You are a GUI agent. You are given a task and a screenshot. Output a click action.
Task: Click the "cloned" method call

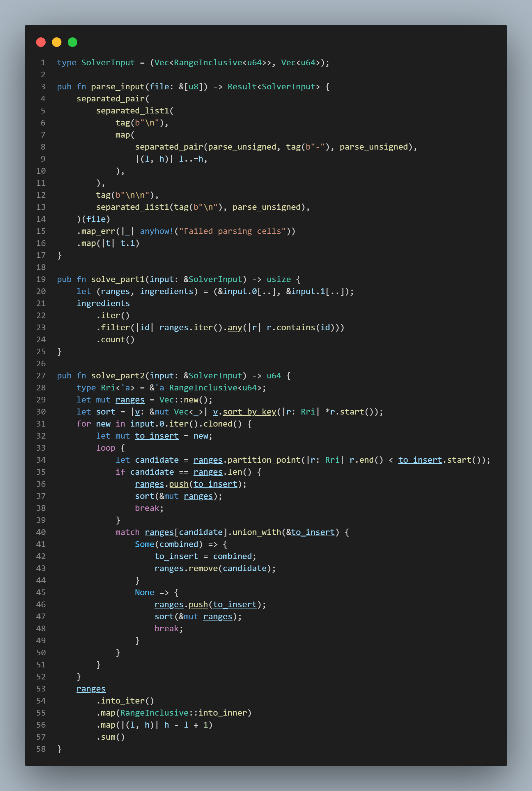(218, 424)
